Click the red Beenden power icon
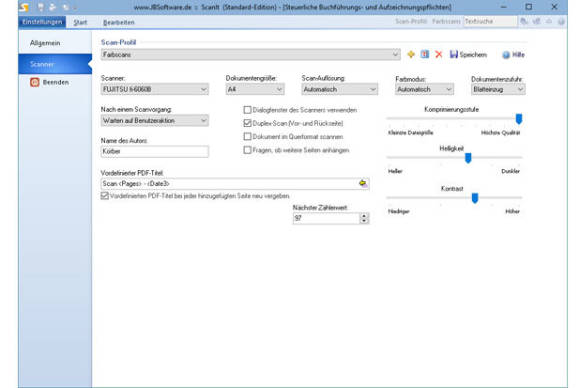This screenshot has width=580, height=388. 35,82
